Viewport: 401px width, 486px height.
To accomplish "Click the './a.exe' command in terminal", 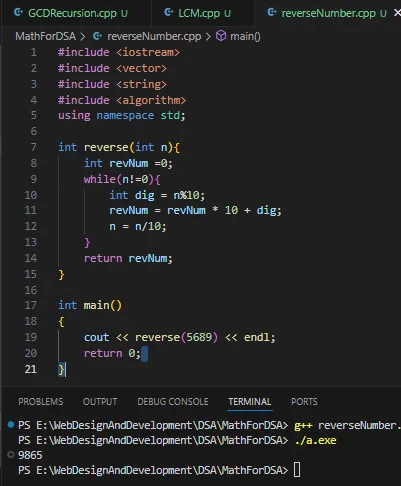I will coord(315,440).
